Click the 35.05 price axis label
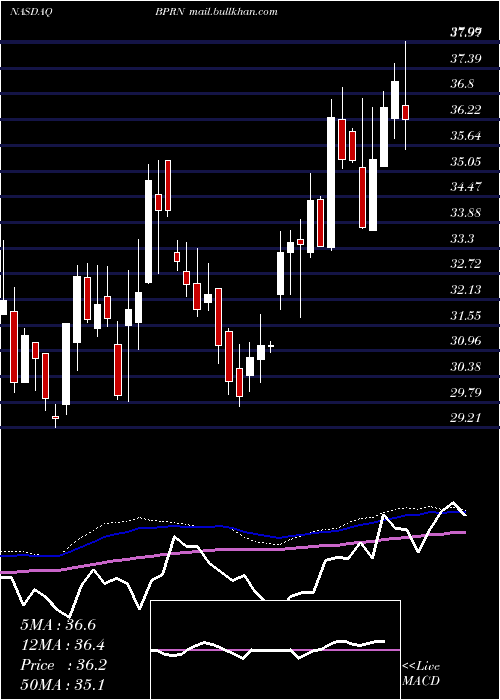 (466, 161)
